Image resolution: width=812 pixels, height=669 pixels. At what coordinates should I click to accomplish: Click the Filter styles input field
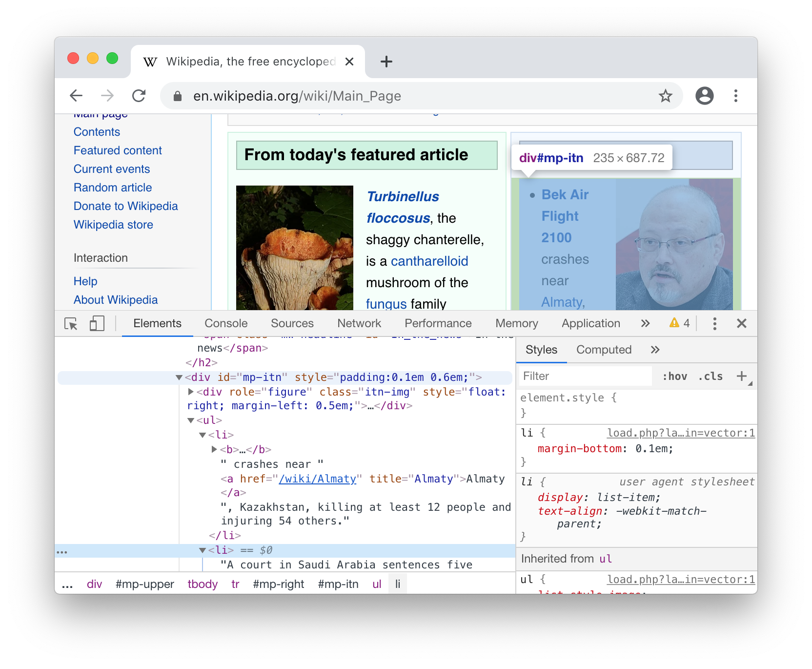click(x=586, y=376)
